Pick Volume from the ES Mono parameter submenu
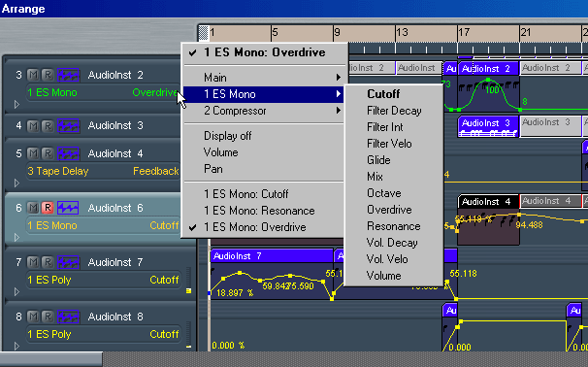Screen dimensions: 588x367 tap(393, 276)
